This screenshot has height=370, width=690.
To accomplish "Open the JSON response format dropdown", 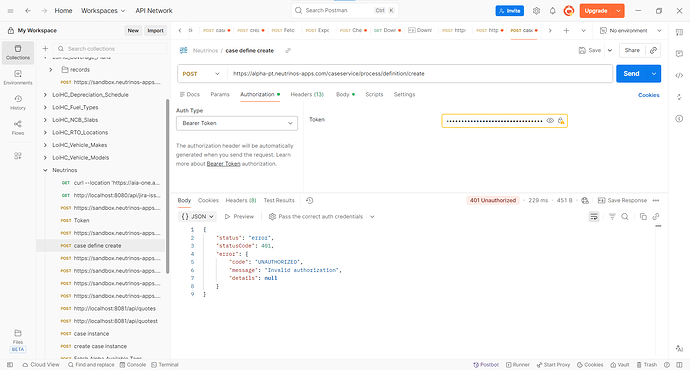I will [x=198, y=216].
